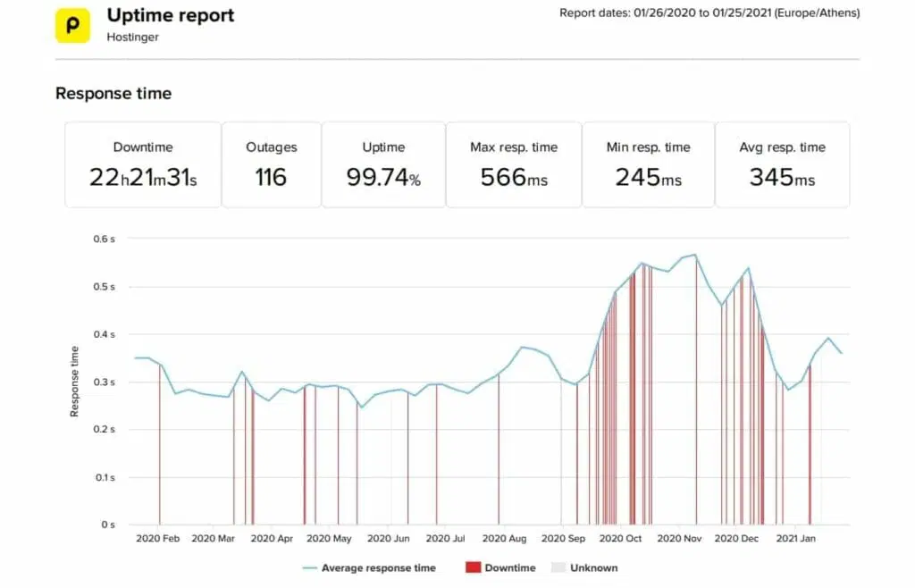
Task: Click the 2020 Oct axis label
Action: coord(620,539)
